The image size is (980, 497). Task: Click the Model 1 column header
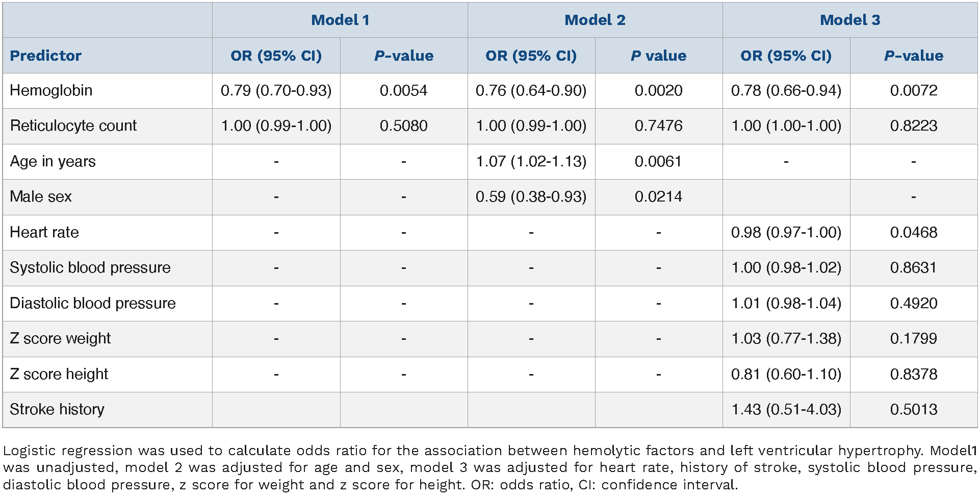pyautogui.click(x=340, y=20)
